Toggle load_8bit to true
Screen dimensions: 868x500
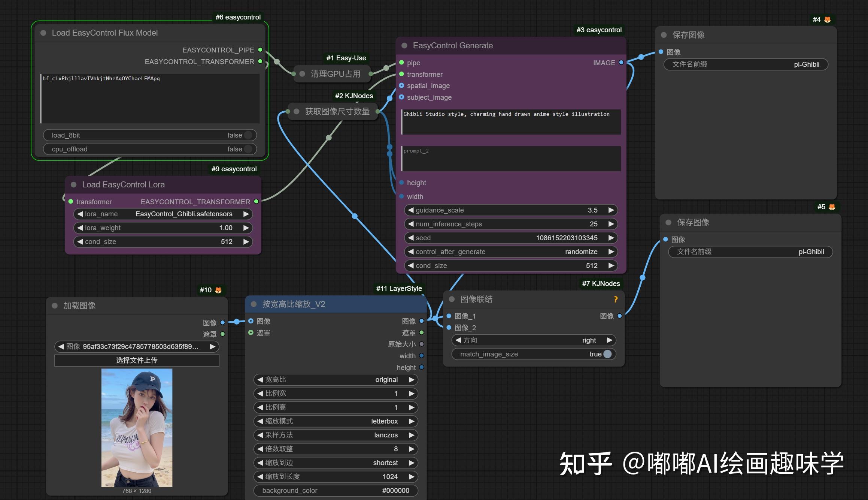[x=248, y=135]
